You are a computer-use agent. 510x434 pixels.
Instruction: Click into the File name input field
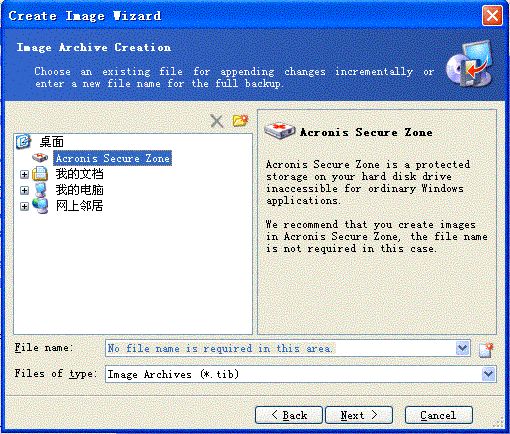[x=281, y=348]
